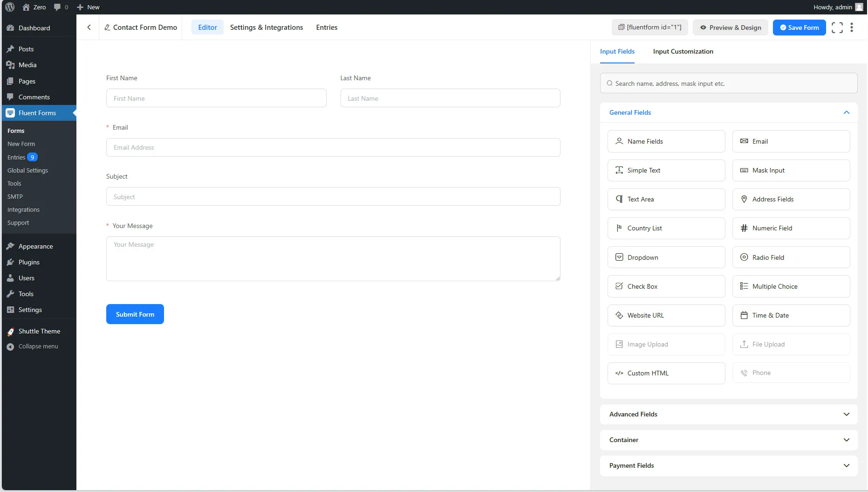The width and height of the screenshot is (868, 492).
Task: Click the back arrow beside form title
Action: 89,28
